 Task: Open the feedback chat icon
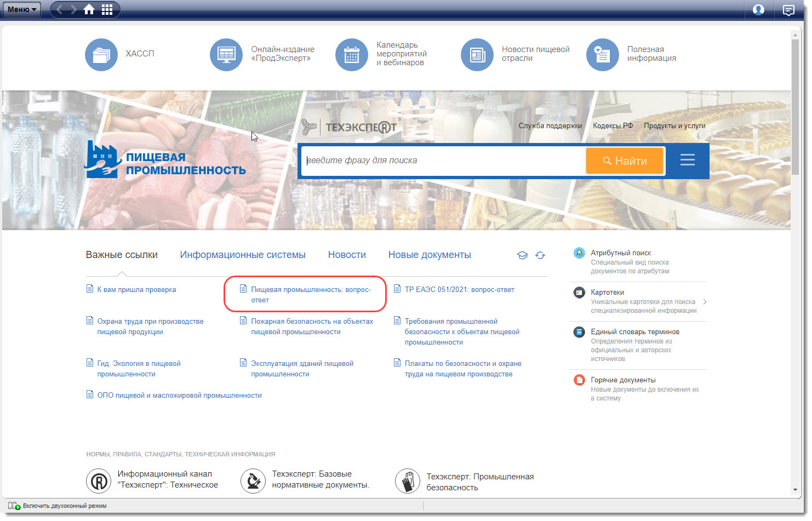[788, 10]
